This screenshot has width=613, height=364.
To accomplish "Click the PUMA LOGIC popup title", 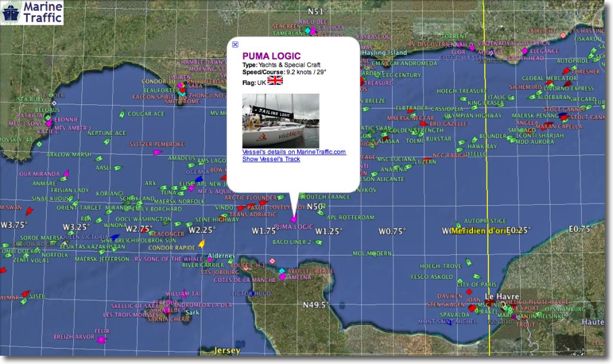I will 271,56.
